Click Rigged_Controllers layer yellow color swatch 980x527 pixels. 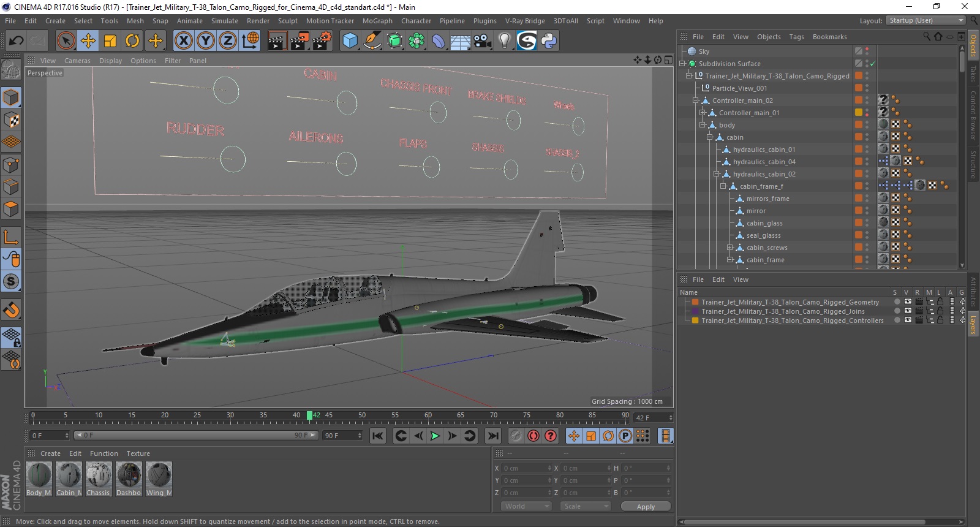[x=695, y=320]
